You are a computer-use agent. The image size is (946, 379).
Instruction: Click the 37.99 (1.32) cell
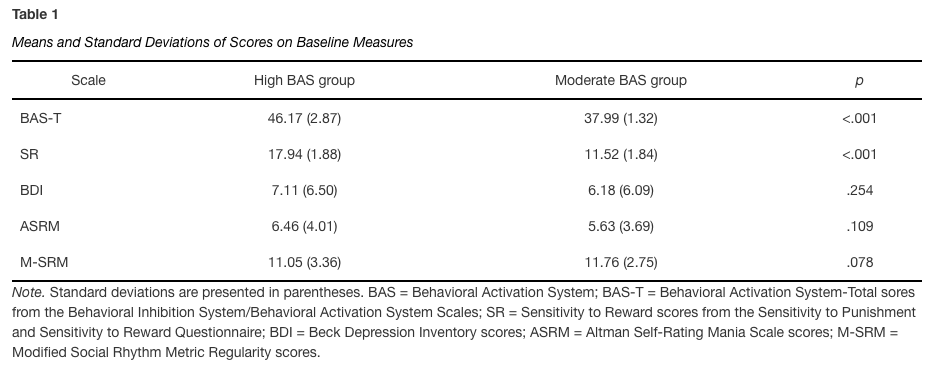tap(620, 118)
